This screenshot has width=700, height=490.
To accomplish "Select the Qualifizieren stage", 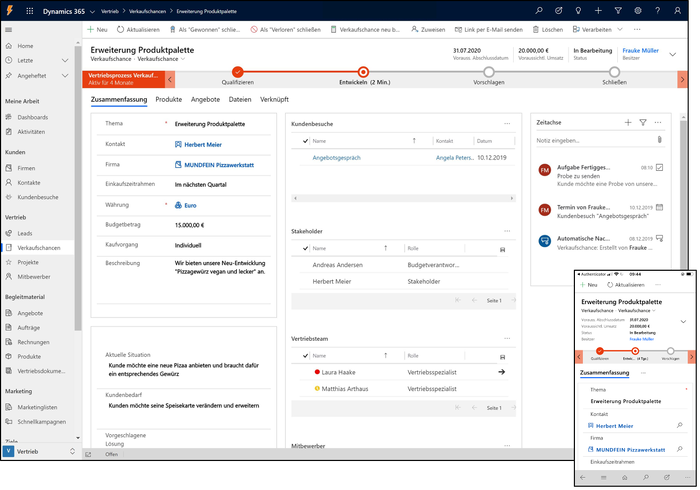I will pos(238,71).
